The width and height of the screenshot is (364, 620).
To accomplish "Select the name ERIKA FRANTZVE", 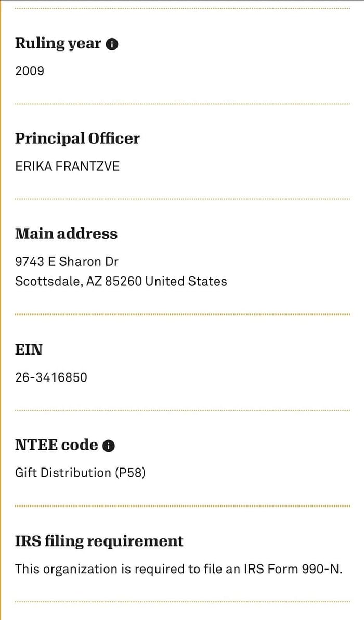I will (67, 166).
